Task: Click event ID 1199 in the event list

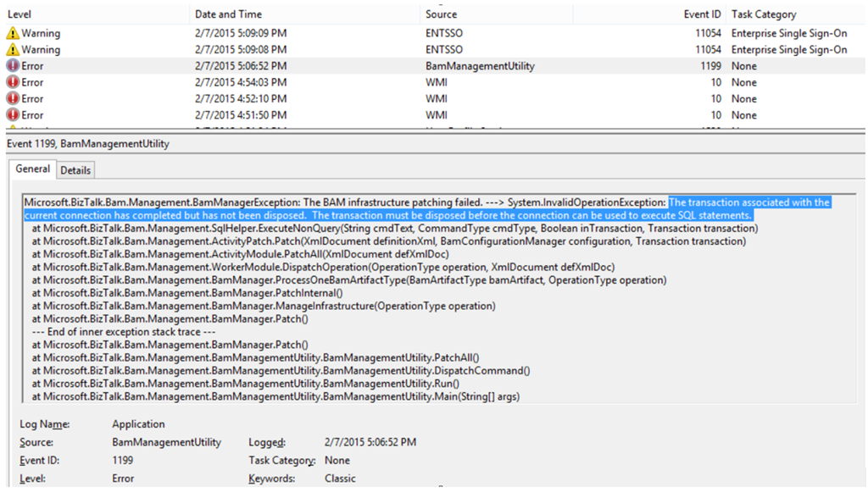Action: [710, 66]
